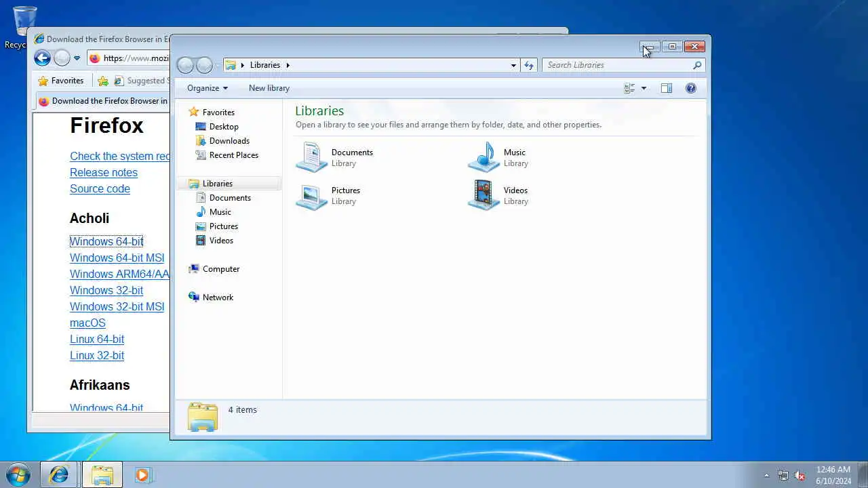
Task: Click the Change your view icon
Action: pos(629,88)
